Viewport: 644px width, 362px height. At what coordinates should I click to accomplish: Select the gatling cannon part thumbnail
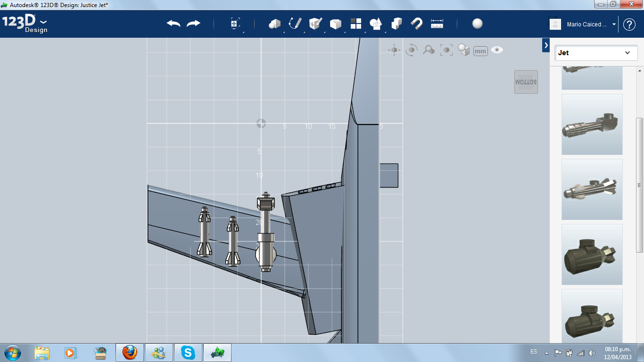(x=592, y=124)
